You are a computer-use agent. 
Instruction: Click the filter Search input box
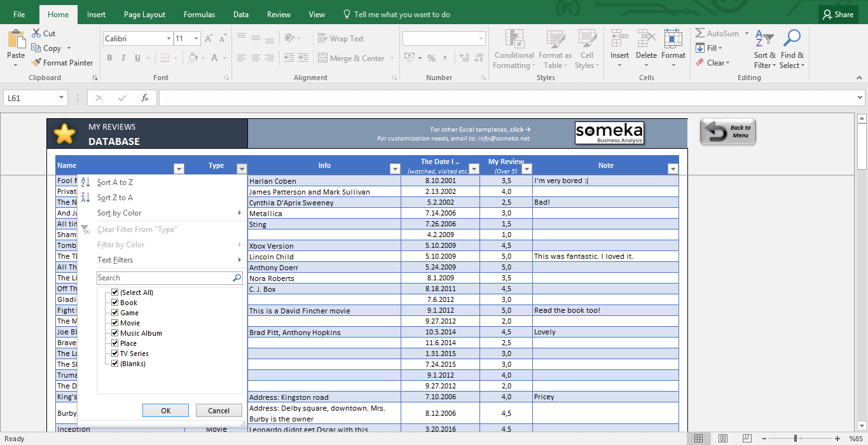tap(164, 278)
